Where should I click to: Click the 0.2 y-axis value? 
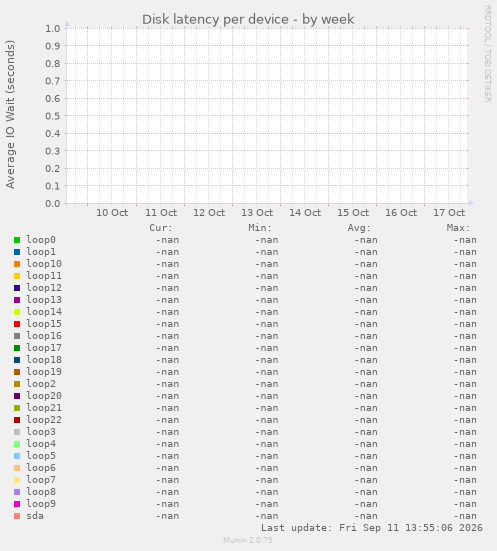coord(53,168)
